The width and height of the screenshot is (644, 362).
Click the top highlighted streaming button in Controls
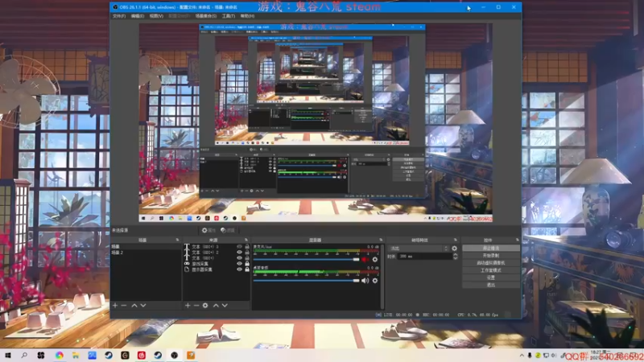pyautogui.click(x=491, y=249)
